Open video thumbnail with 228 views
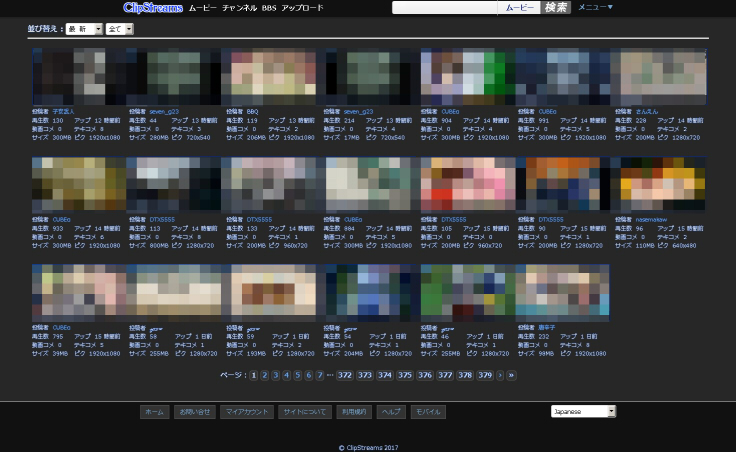Viewport: 736px width, 452px height. pyautogui.click(x=659, y=77)
